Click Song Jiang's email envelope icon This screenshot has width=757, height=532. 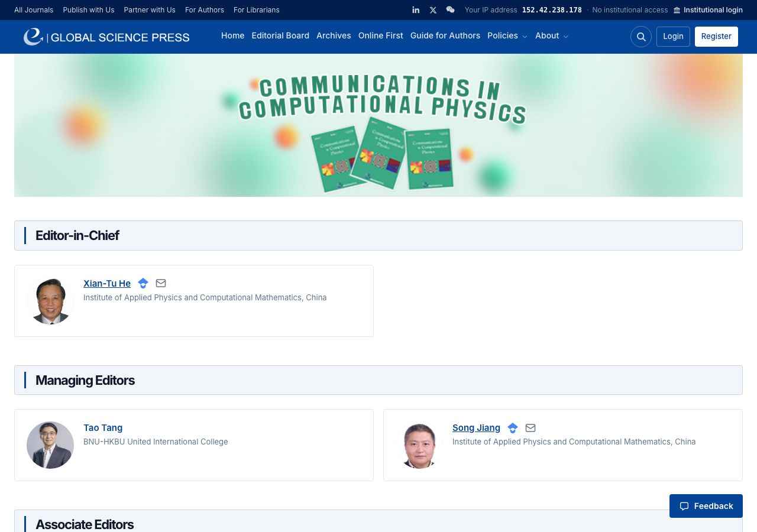(x=530, y=427)
